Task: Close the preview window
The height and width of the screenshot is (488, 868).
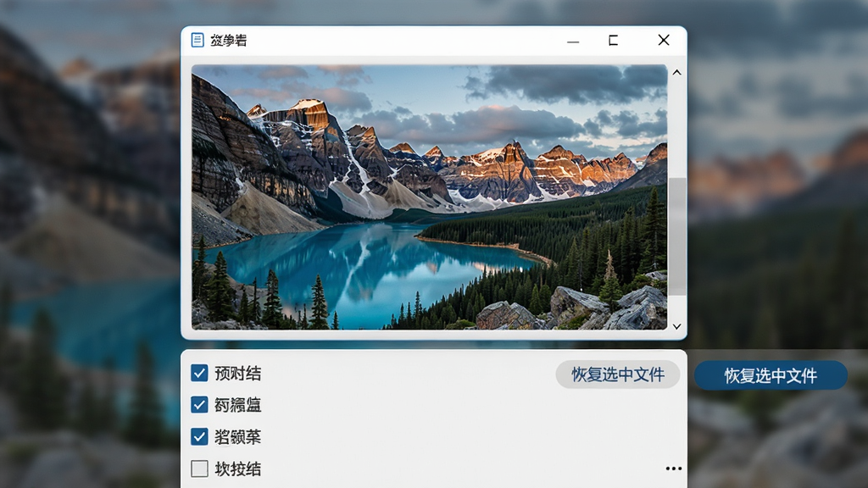Action: (x=664, y=40)
